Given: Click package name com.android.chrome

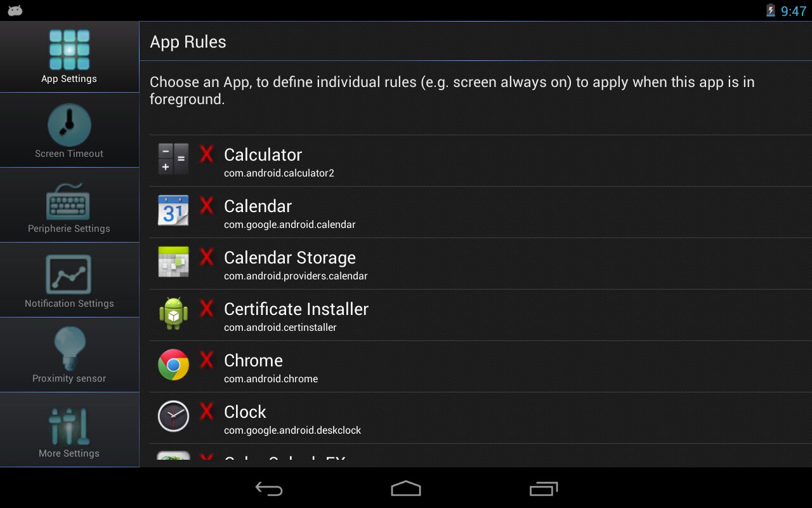Looking at the screenshot, I should 271,379.
